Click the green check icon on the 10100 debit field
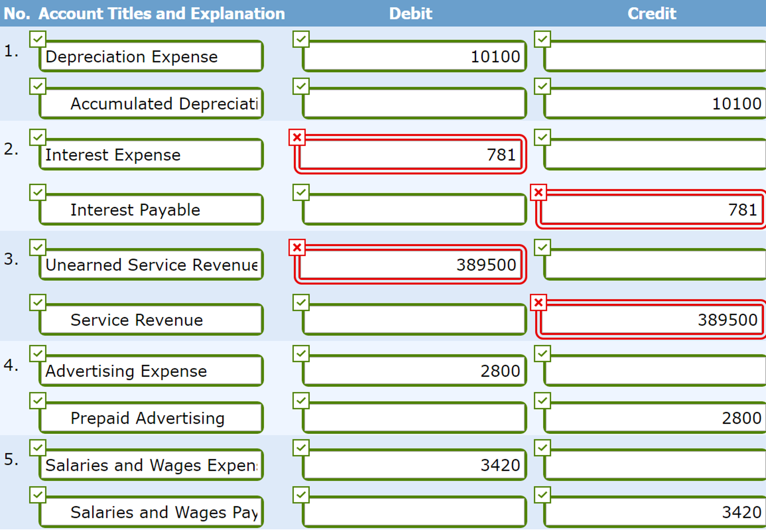766x532 pixels. click(301, 39)
